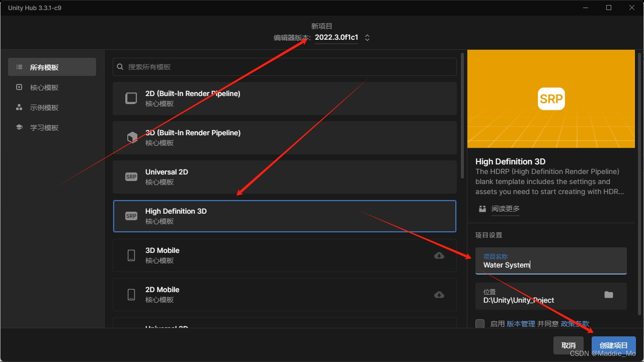Click the 创建项目 create project button
This screenshot has height=362, width=644.
coord(614,345)
